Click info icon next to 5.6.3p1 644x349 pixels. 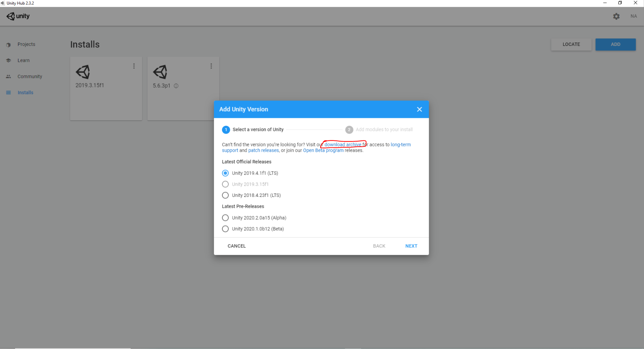tap(176, 86)
